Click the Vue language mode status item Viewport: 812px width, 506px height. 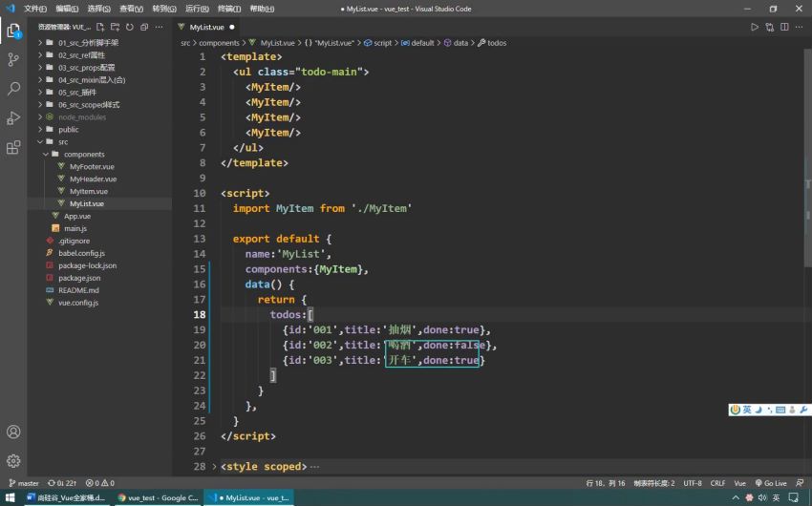click(740, 483)
